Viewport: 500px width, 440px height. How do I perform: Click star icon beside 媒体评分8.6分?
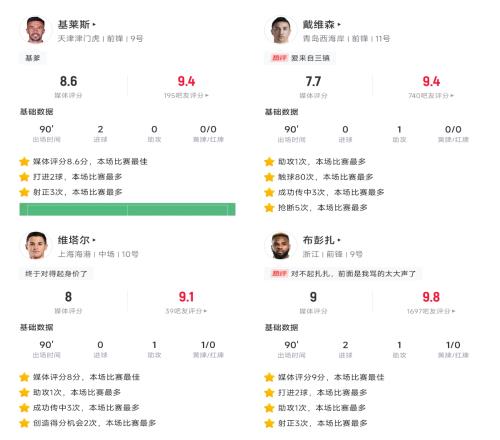click(24, 162)
